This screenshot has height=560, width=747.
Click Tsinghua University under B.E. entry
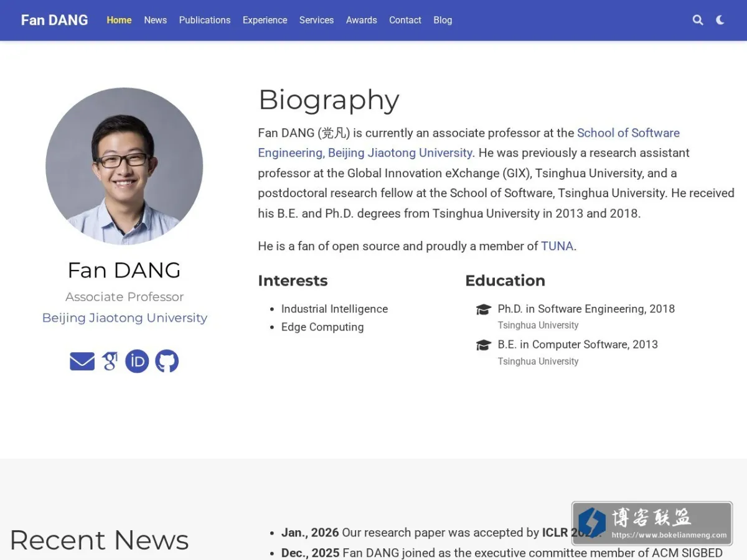click(538, 361)
